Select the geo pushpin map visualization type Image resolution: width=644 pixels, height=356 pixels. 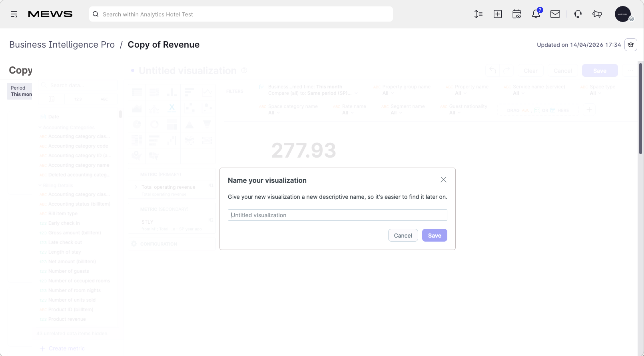click(137, 156)
